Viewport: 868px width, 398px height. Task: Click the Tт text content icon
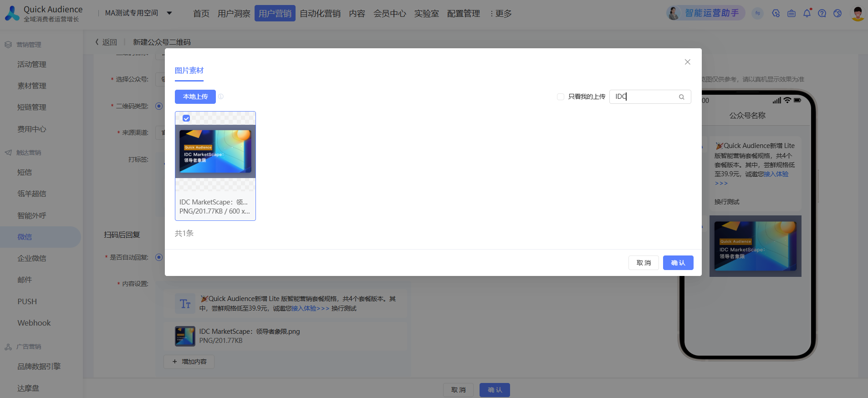pyautogui.click(x=185, y=304)
